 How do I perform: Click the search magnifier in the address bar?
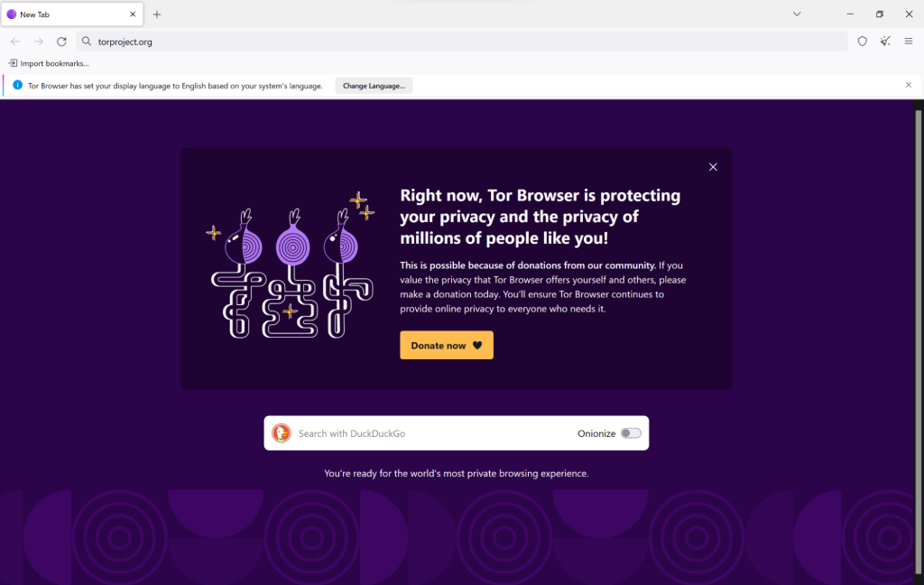85,42
